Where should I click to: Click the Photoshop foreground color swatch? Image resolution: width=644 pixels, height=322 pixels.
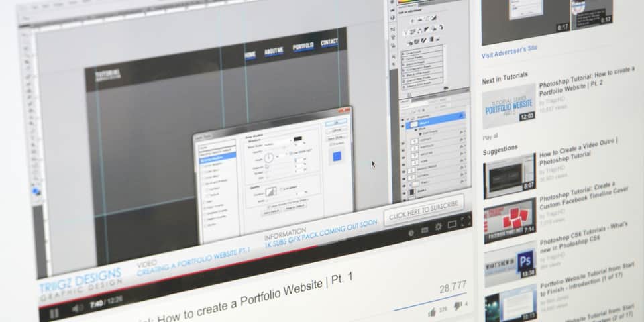pyautogui.click(x=36, y=190)
